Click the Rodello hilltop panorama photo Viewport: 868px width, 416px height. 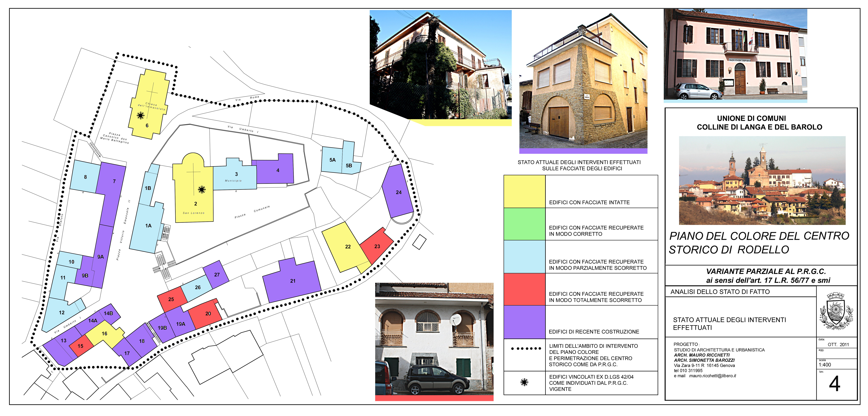tap(762, 180)
